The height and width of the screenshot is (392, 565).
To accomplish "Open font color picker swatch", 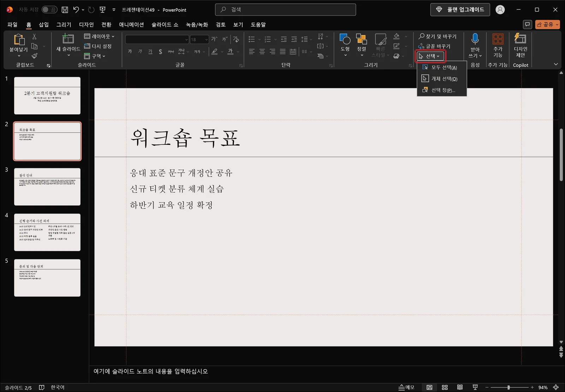I will tap(230, 52).
